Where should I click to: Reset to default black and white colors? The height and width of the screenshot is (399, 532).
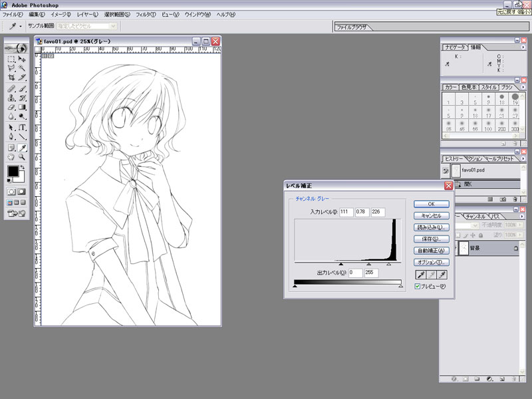(9, 181)
